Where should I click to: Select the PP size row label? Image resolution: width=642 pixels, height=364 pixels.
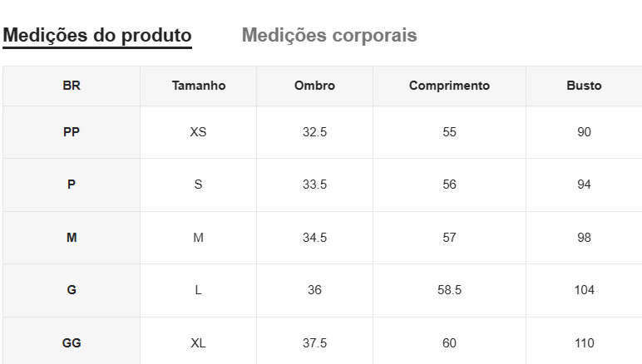(x=72, y=132)
